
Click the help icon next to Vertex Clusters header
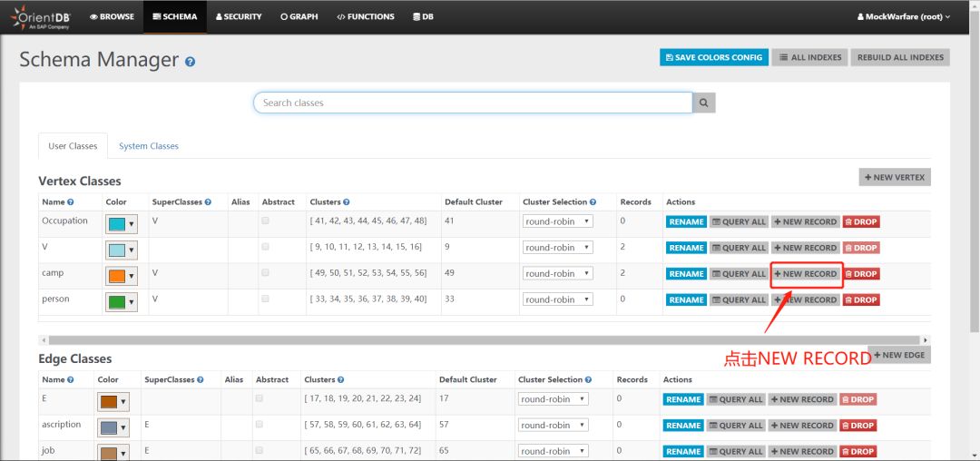[347, 202]
